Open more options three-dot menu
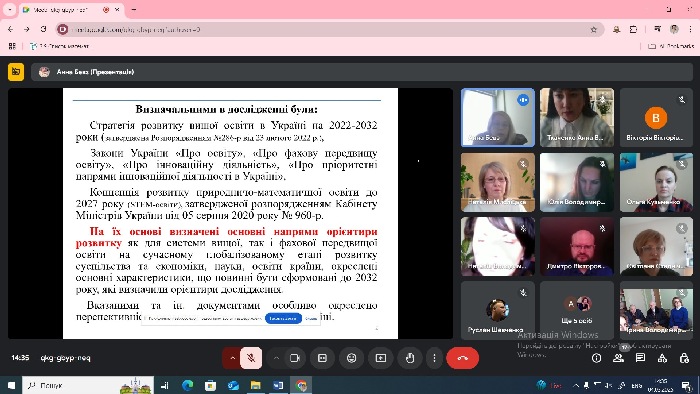This screenshot has height=394, width=700. (434, 358)
